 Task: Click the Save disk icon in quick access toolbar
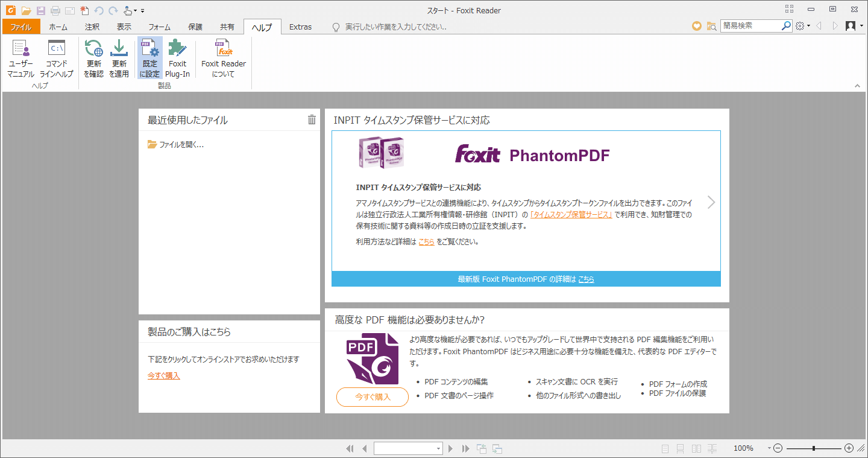pyautogui.click(x=41, y=10)
